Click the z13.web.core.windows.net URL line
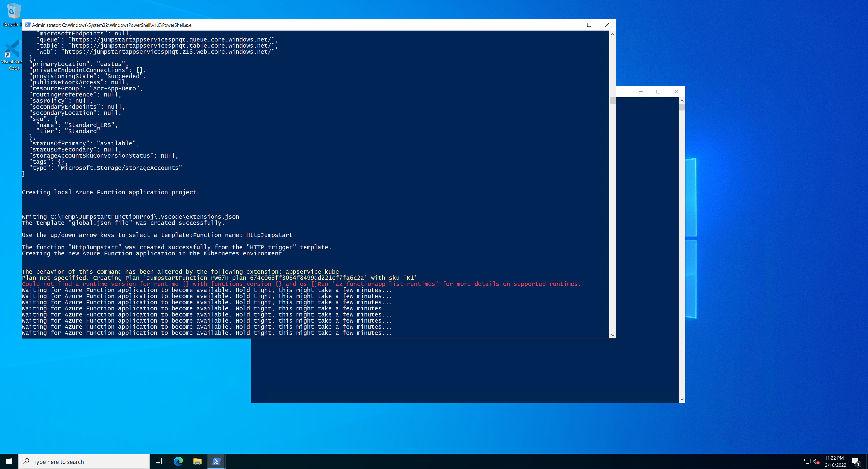The width and height of the screenshot is (868, 469). 155,52
